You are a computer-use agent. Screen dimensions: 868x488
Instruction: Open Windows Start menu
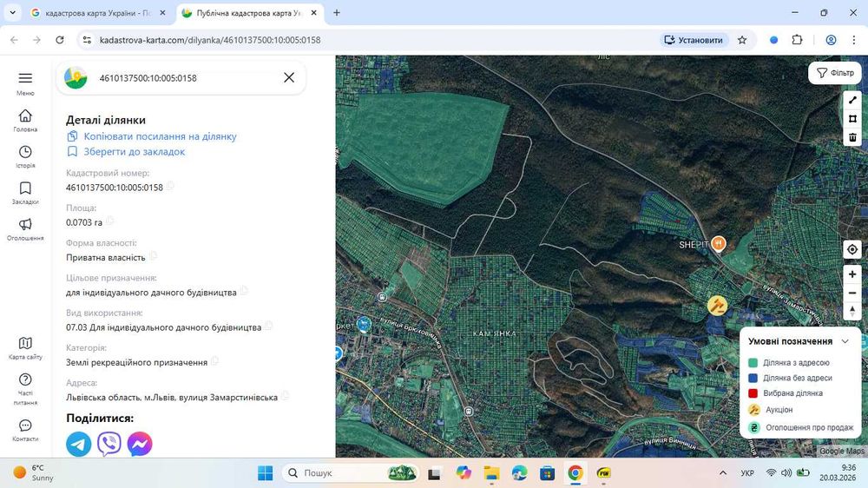(x=265, y=473)
